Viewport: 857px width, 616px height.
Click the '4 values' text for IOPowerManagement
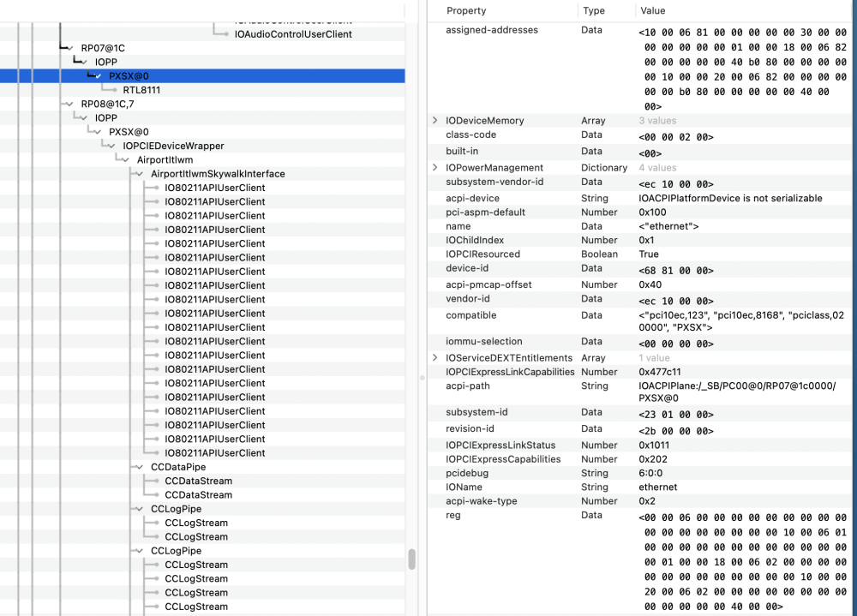coord(657,167)
